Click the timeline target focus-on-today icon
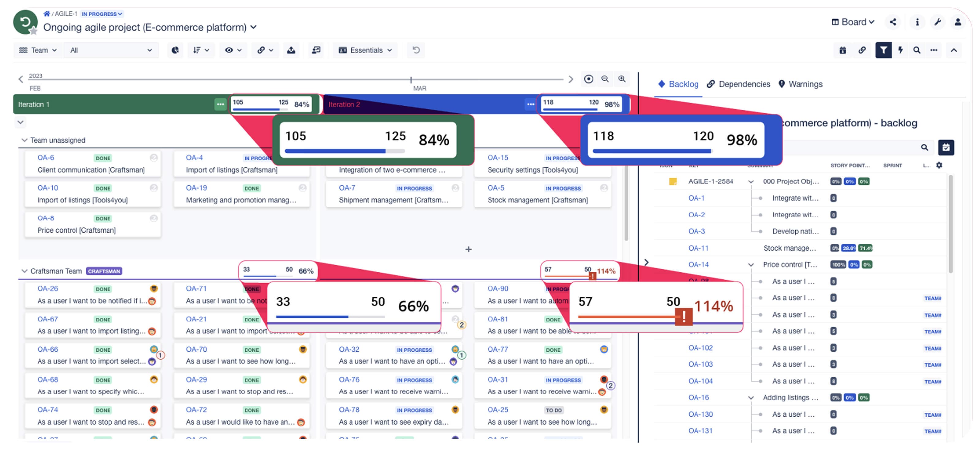Viewport: 980px width, 450px height. click(x=589, y=79)
